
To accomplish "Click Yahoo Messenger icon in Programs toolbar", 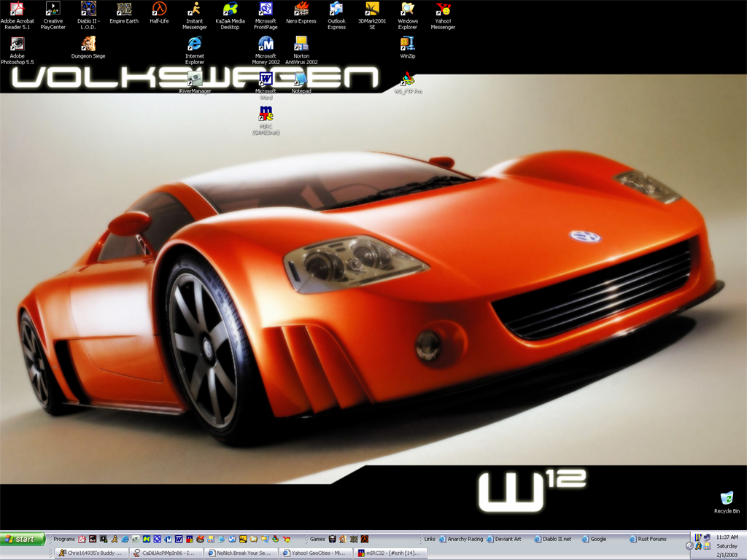I will pyautogui.click(x=286, y=539).
